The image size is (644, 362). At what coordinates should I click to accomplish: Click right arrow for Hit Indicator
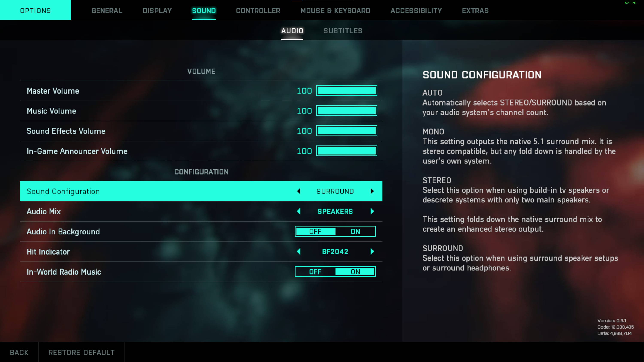[372, 252]
